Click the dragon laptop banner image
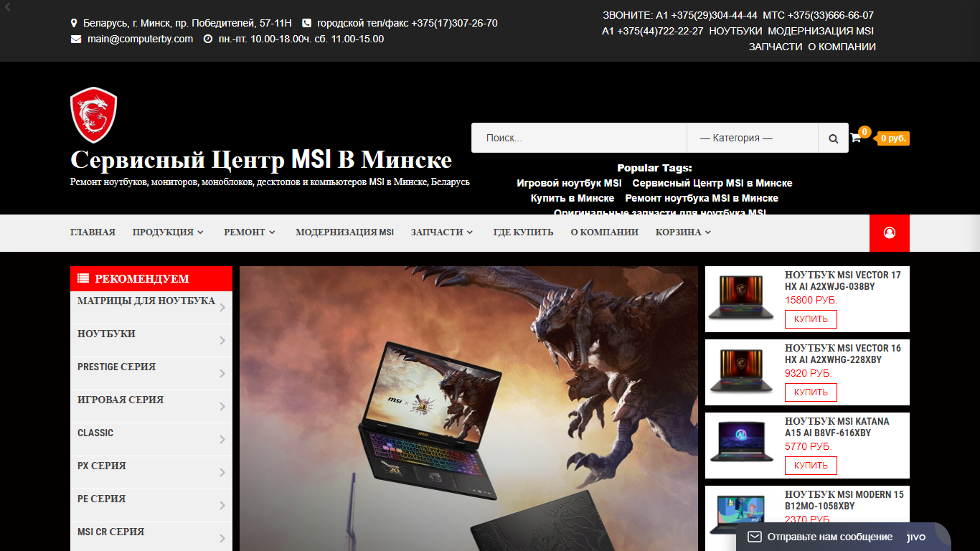The height and width of the screenshot is (551, 980). (x=468, y=409)
